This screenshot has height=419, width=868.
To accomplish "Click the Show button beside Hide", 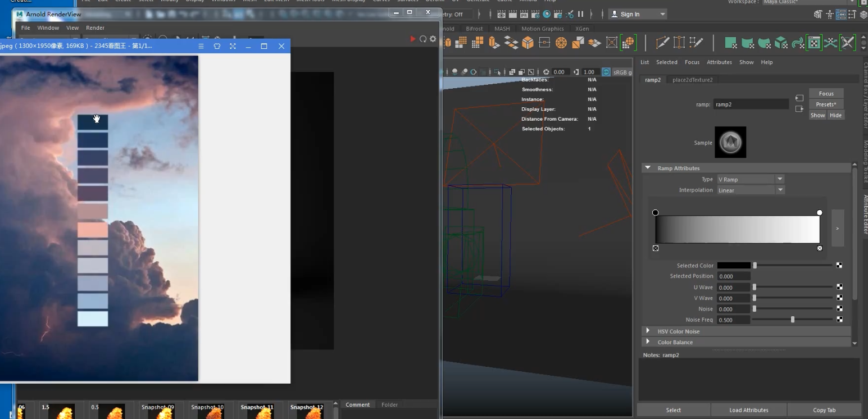I will click(818, 115).
